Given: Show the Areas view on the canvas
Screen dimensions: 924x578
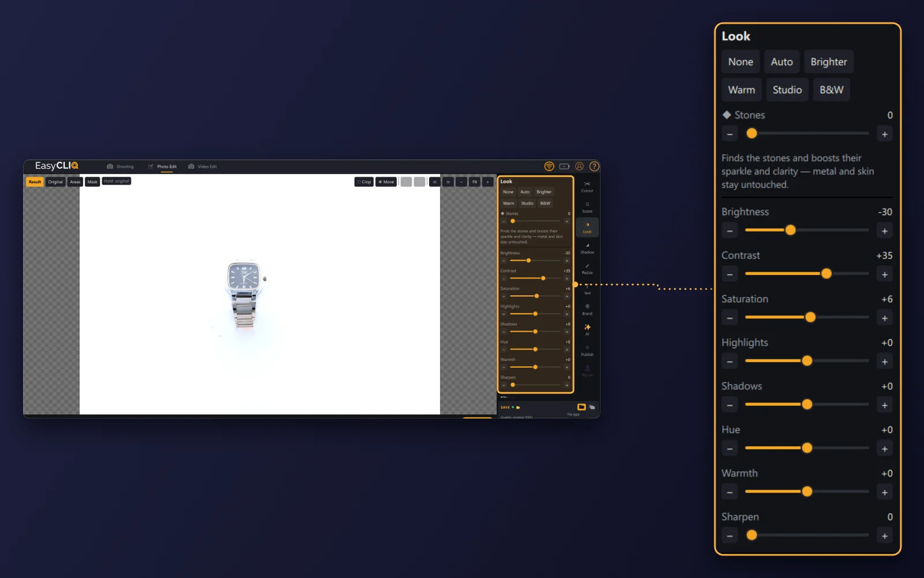Looking at the screenshot, I should pyautogui.click(x=75, y=181).
